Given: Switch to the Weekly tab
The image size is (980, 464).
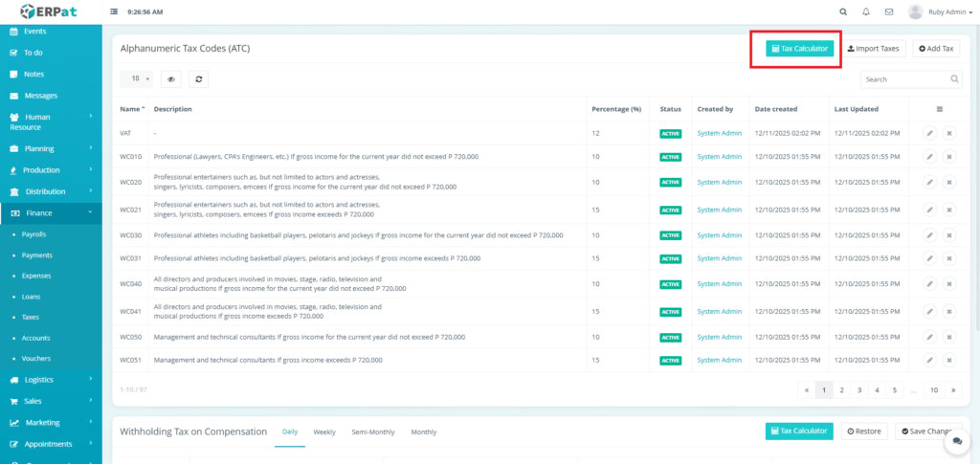Looking at the screenshot, I should (323, 432).
